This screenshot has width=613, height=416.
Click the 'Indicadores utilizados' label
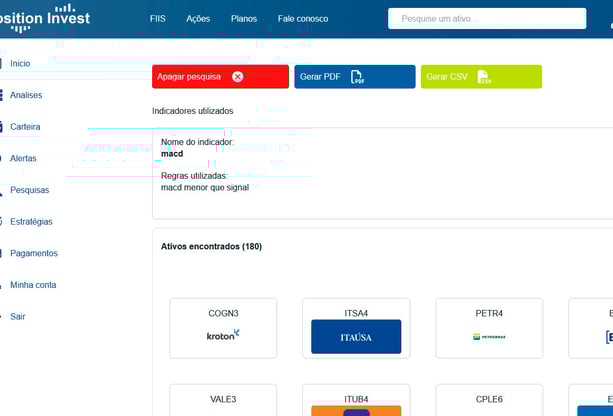(193, 111)
